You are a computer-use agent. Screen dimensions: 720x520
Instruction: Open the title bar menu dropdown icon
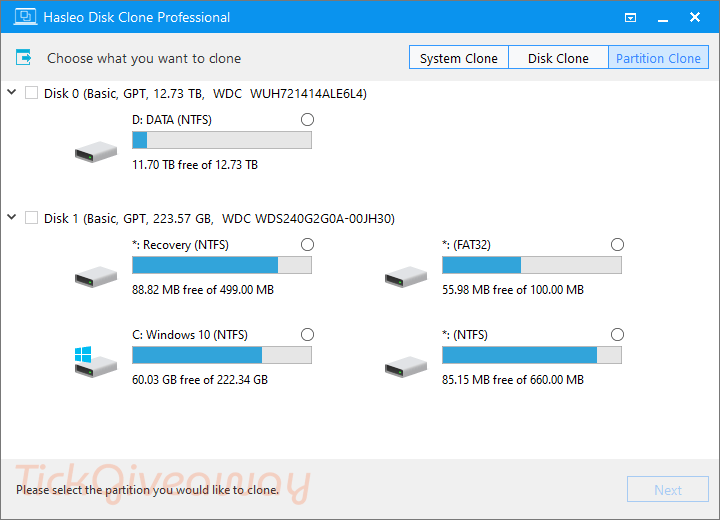click(630, 18)
